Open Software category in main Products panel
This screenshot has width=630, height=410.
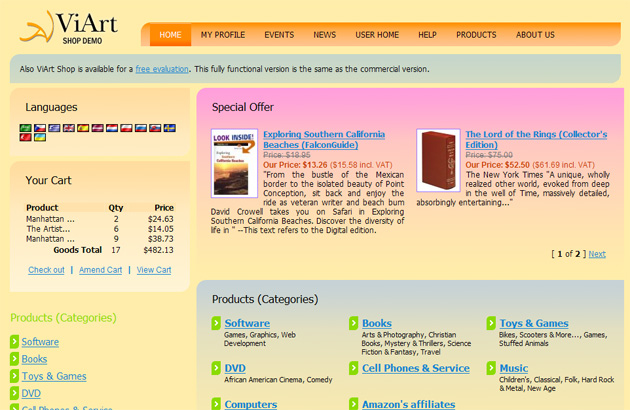247,323
